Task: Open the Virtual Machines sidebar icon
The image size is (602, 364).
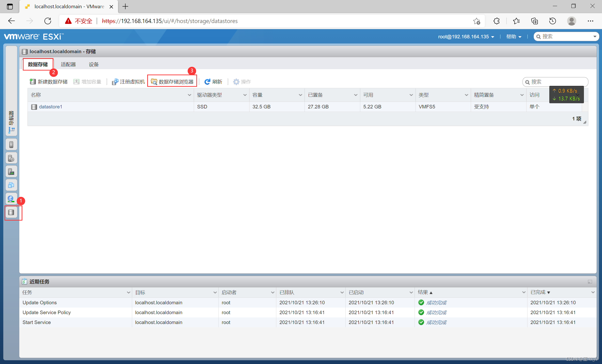Action: [11, 185]
